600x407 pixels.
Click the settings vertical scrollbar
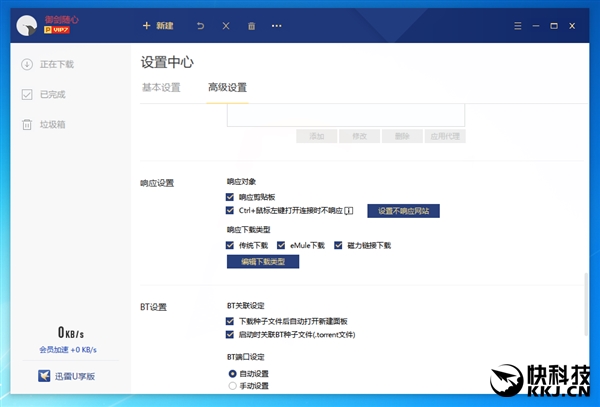pos(586,304)
